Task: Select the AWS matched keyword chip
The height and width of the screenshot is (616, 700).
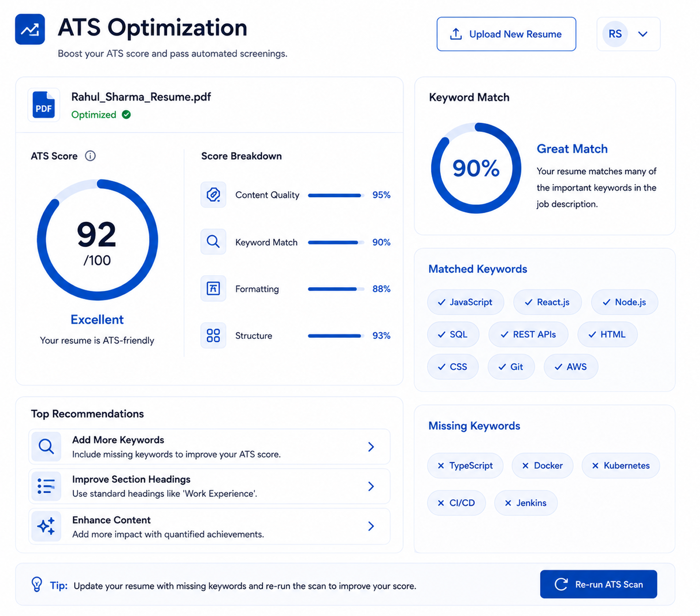Action: pyautogui.click(x=571, y=367)
